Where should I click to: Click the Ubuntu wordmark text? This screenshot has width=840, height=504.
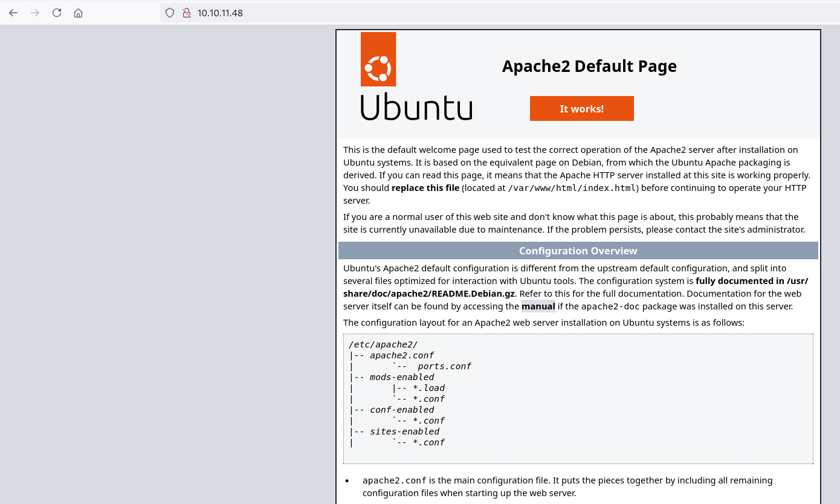coord(416,107)
